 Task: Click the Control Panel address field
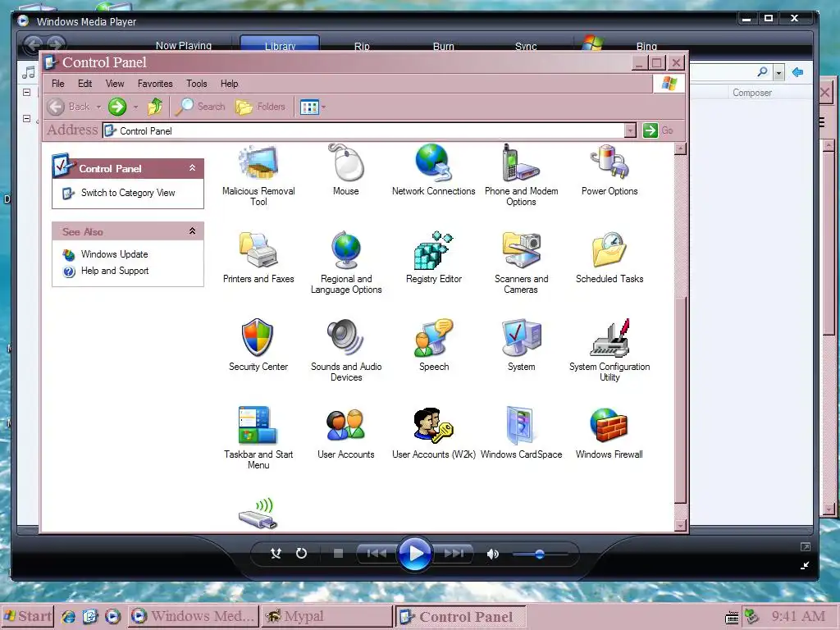(363, 130)
